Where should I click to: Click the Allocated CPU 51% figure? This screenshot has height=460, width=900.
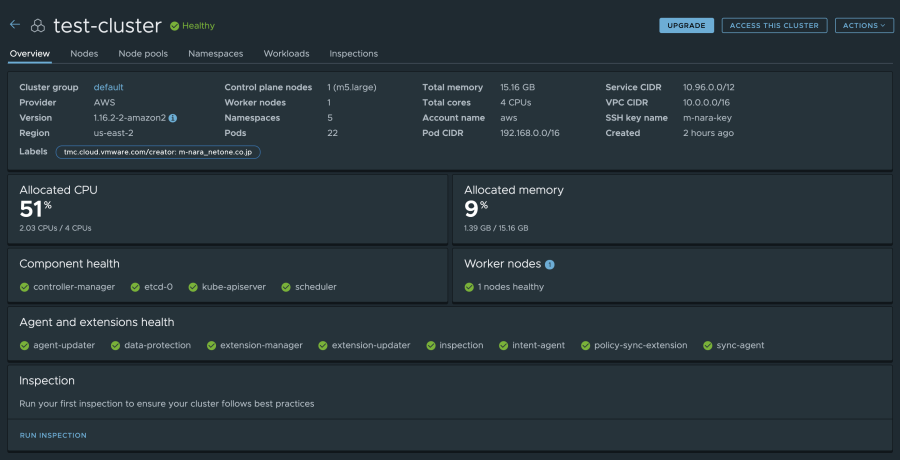pyautogui.click(x=35, y=208)
